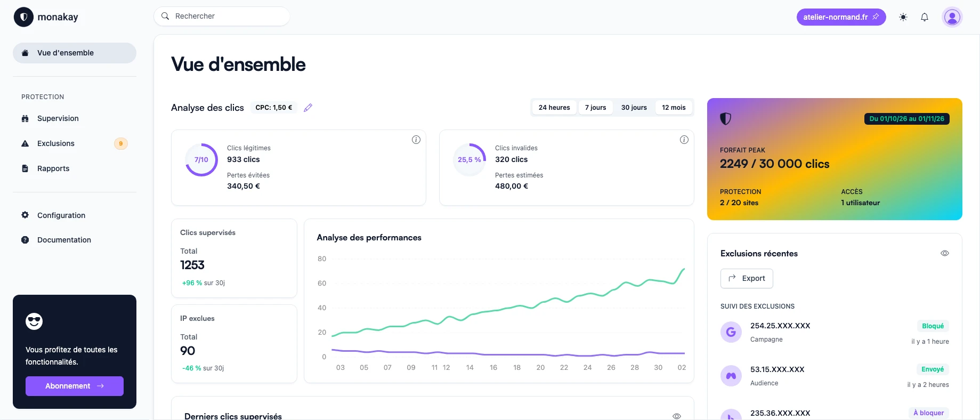Open Configuration settings
The height and width of the screenshot is (420, 980).
tap(75, 215)
